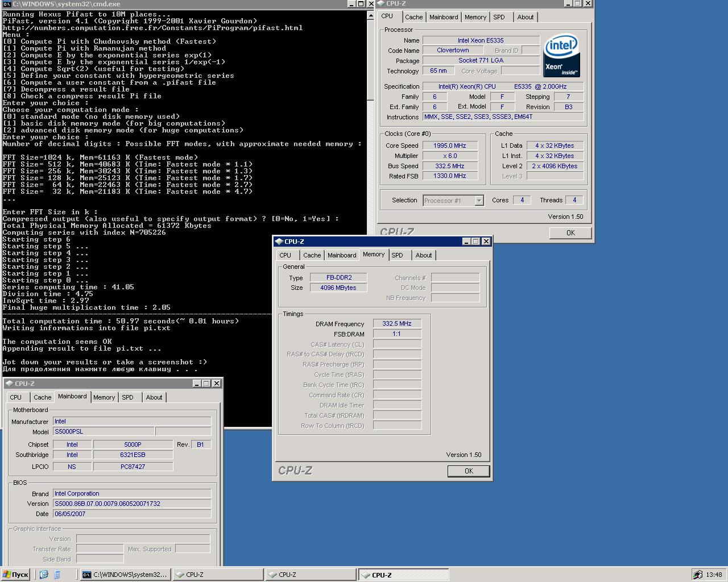This screenshot has height=582, width=728.
Task: Open the Cache tab in the CPU-Z memory window
Action: point(312,255)
